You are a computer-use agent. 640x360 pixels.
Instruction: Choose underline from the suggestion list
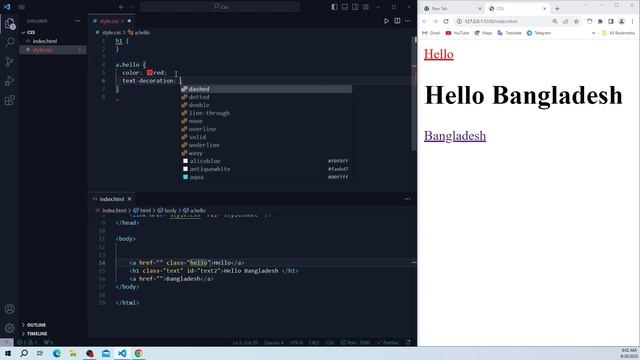[266, 145]
